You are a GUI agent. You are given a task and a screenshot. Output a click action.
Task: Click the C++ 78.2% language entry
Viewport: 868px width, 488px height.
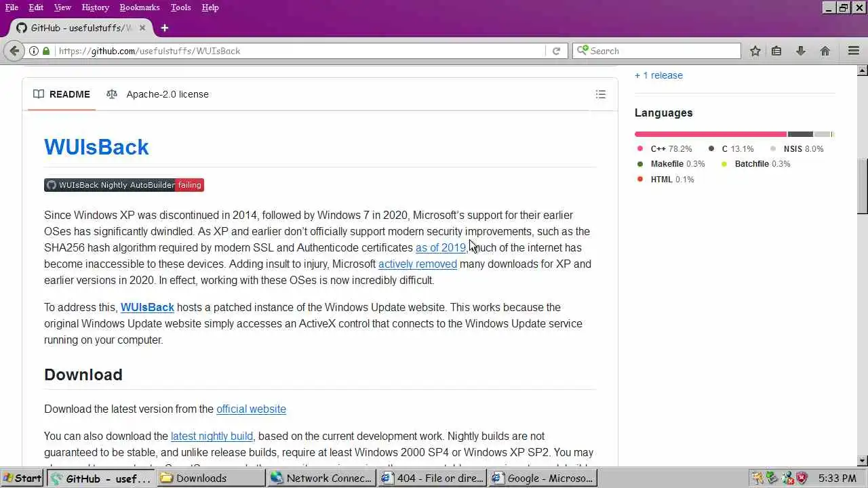[x=665, y=148]
